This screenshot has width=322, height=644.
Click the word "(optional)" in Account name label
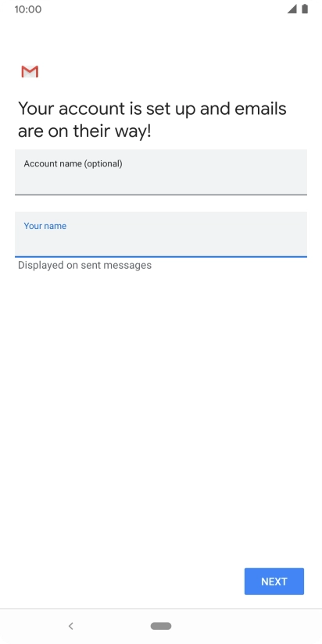tap(103, 164)
